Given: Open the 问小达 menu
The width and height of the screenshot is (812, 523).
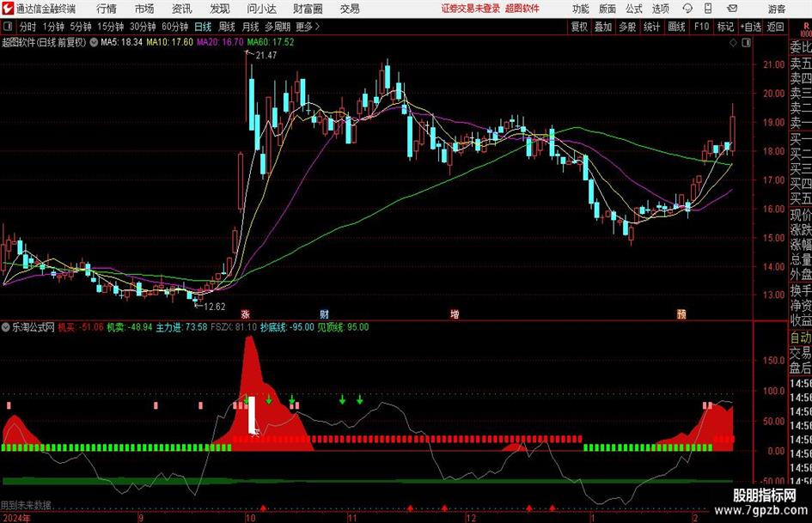Looking at the screenshot, I should 261,9.
